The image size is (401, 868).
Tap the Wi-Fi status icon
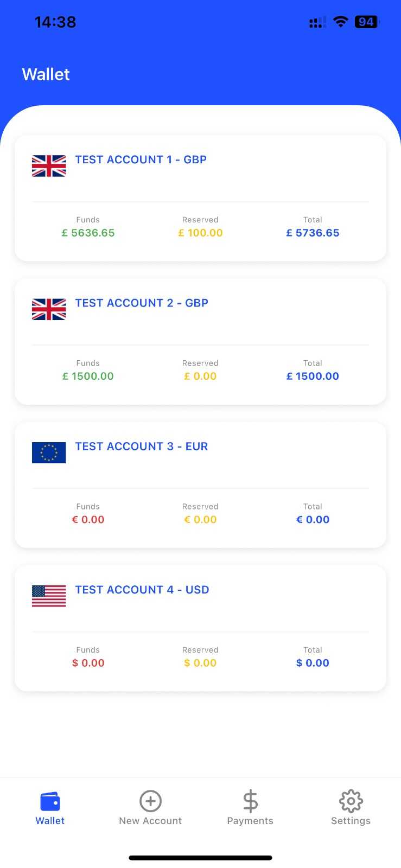[x=340, y=22]
